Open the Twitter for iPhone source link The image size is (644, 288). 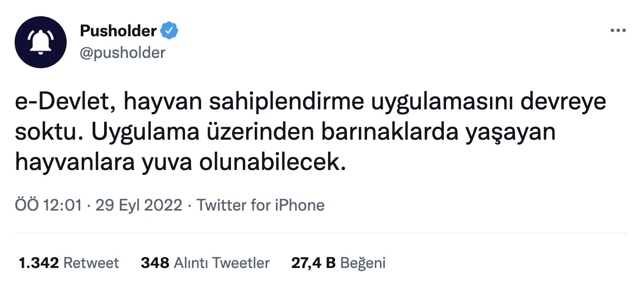[x=260, y=205]
